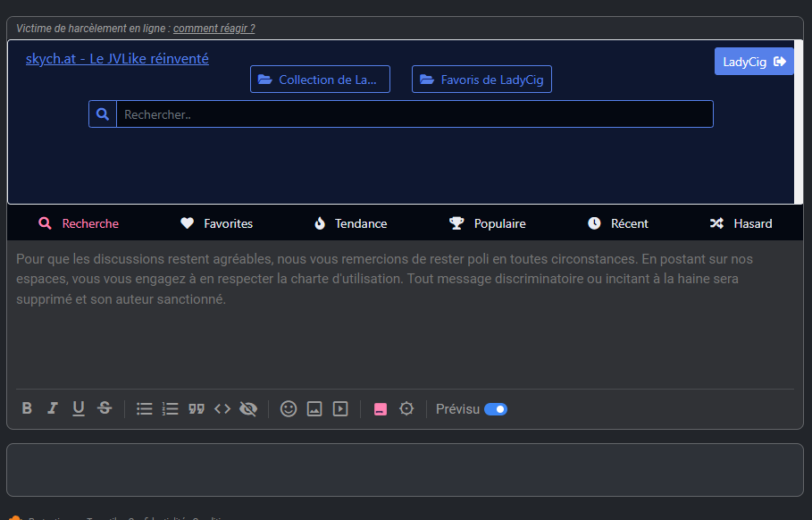Open the smiley emoji picker
The image size is (812, 520).
coord(289,408)
